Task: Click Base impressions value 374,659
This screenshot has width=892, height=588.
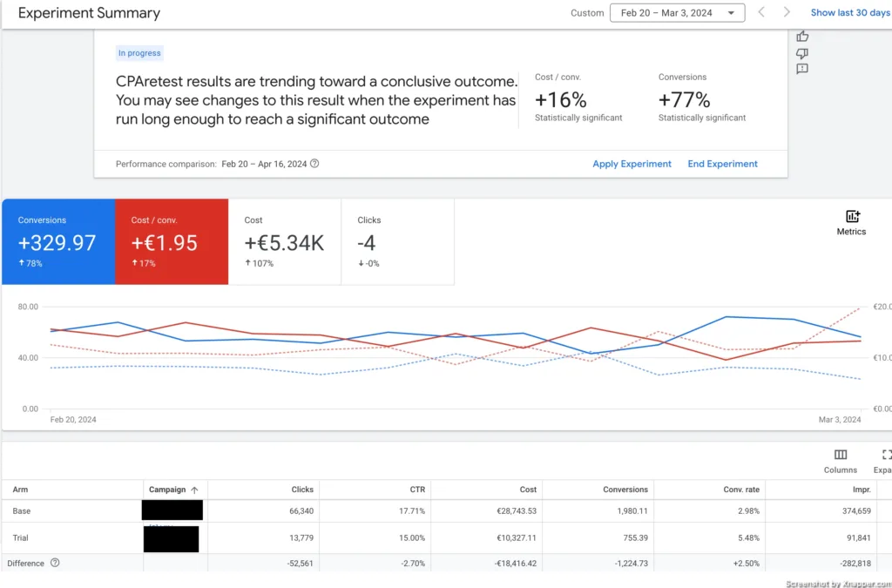Action: pyautogui.click(x=856, y=510)
